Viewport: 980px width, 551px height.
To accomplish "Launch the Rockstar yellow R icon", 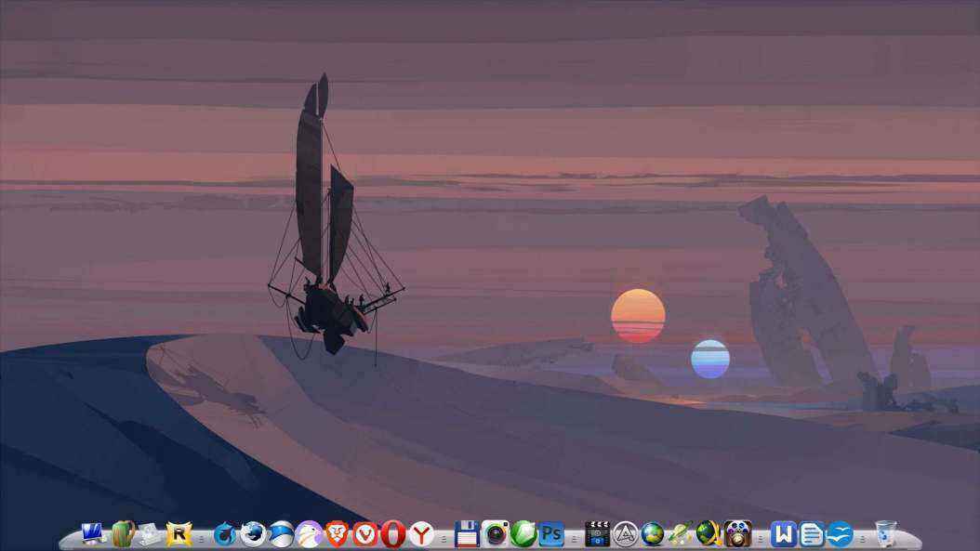I will point(179,534).
